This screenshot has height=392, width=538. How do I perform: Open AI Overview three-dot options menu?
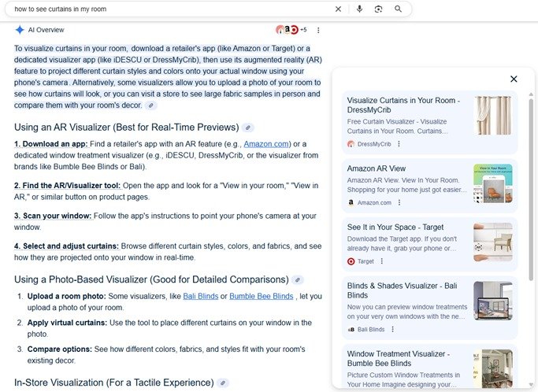tap(318, 30)
